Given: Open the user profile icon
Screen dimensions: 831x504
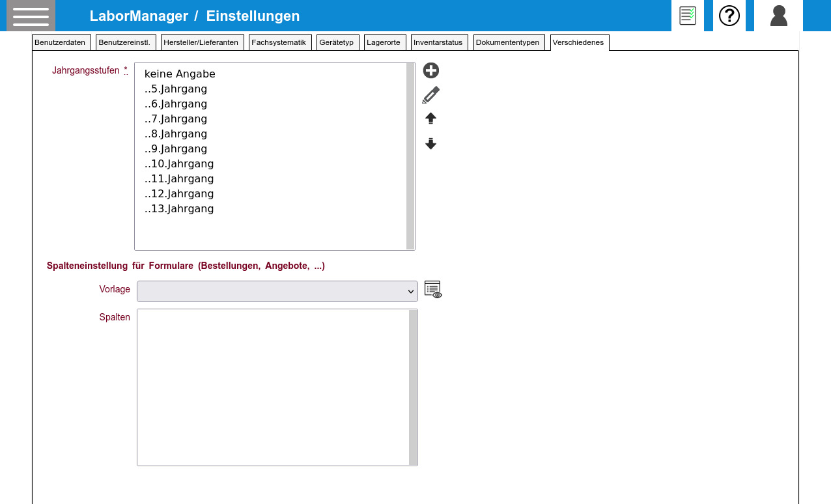Looking at the screenshot, I should (778, 16).
